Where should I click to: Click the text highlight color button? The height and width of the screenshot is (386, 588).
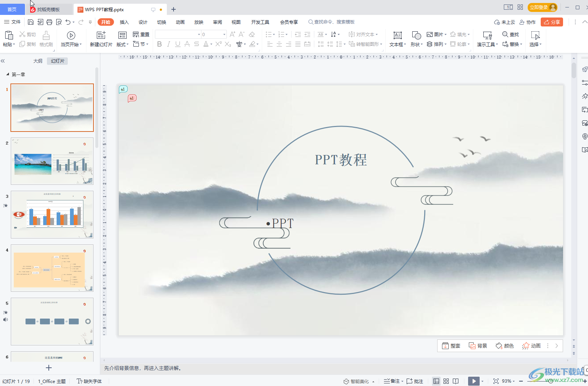tap(252, 44)
